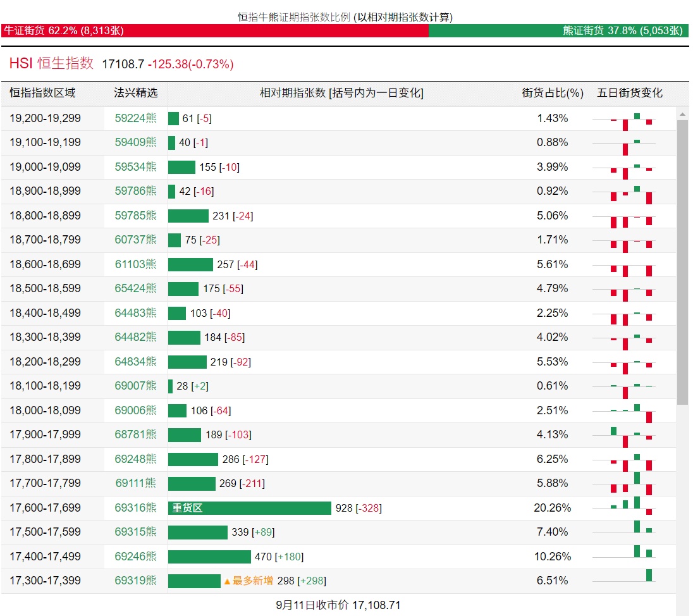Click the green bar in 17,400-17,499 row
The height and width of the screenshot is (616, 693).
click(209, 557)
